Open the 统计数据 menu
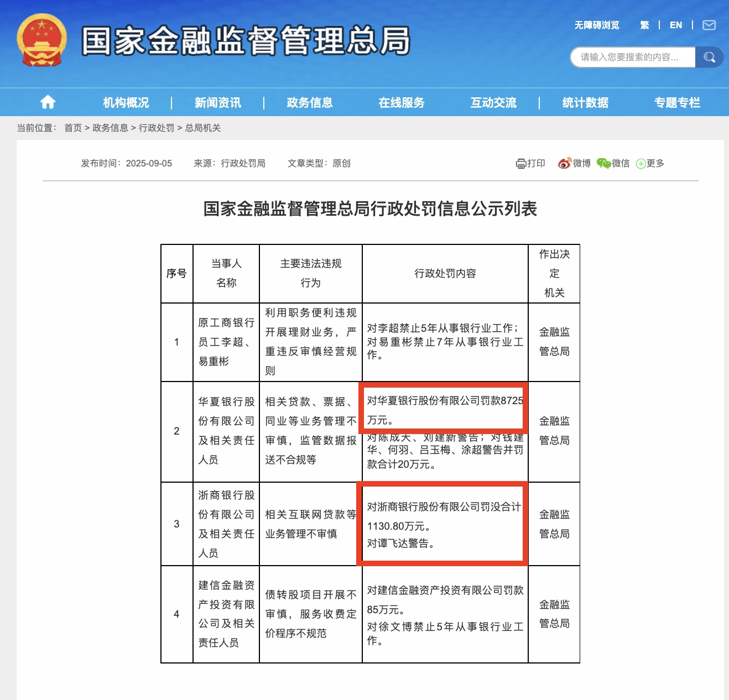The width and height of the screenshot is (729, 700). tap(585, 102)
